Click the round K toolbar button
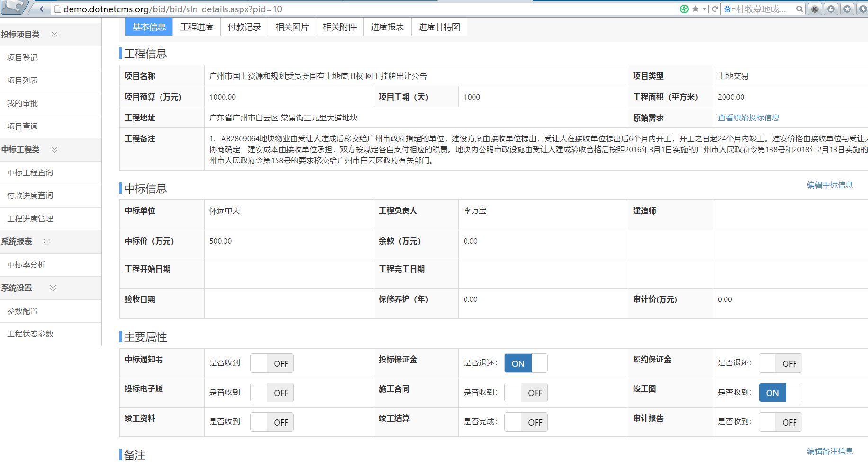 pyautogui.click(x=815, y=9)
